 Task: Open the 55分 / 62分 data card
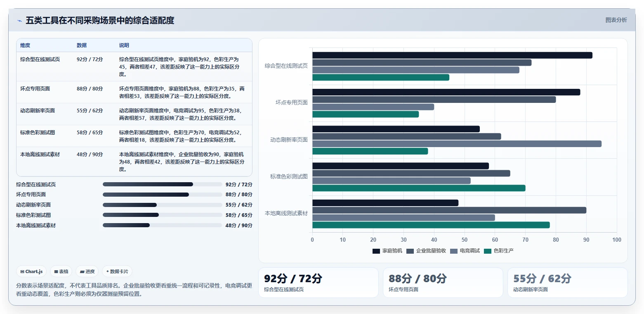(567, 283)
